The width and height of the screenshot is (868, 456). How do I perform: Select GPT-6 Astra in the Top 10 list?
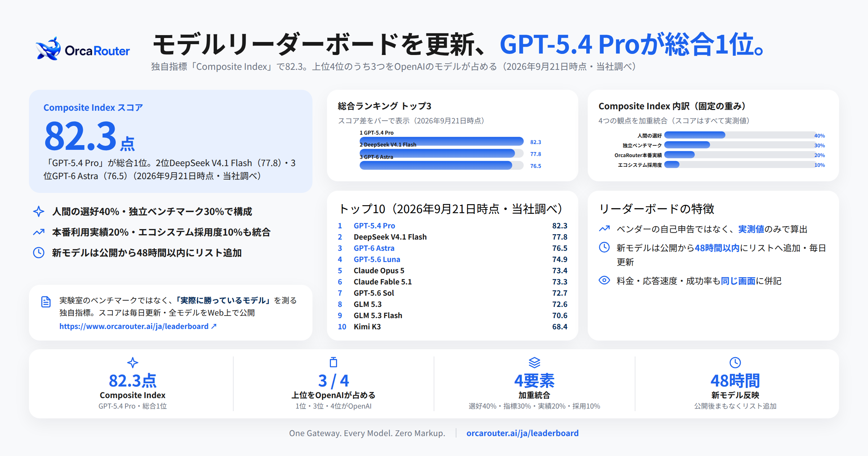pos(374,248)
